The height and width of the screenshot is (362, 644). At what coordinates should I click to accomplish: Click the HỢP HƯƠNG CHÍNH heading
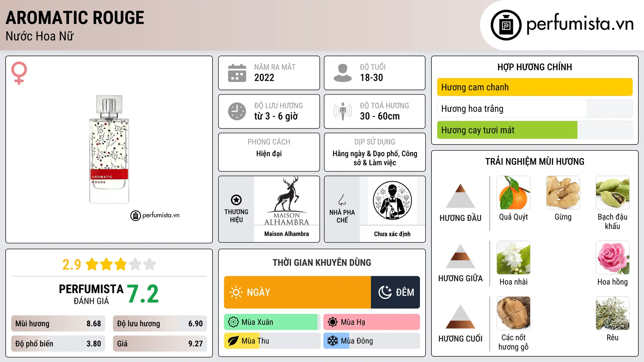[535, 67]
